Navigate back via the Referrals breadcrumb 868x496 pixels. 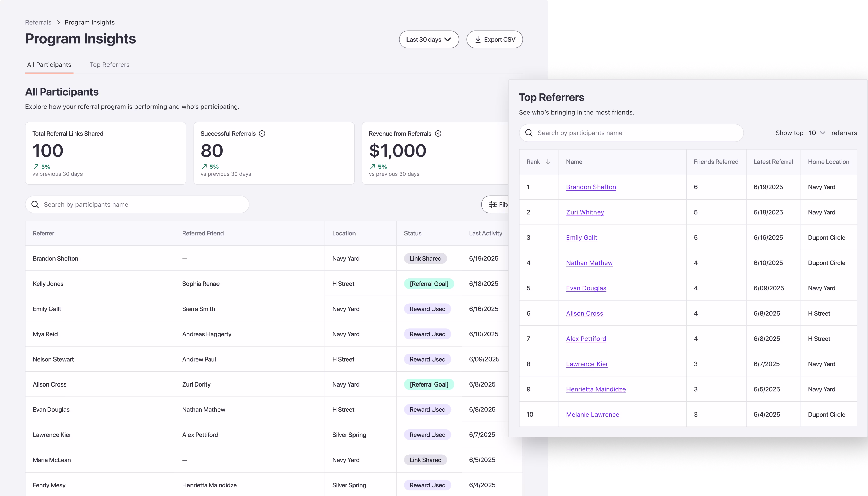38,22
